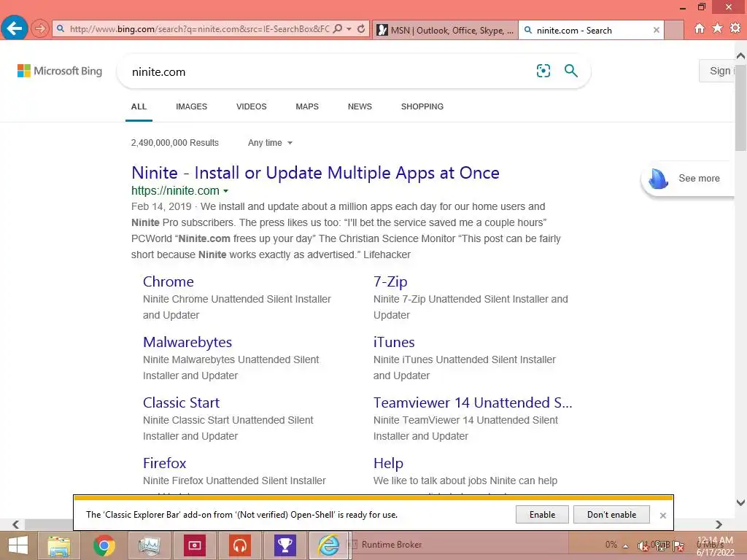Open the address bar autocomplete dropdown arrow

click(x=349, y=29)
